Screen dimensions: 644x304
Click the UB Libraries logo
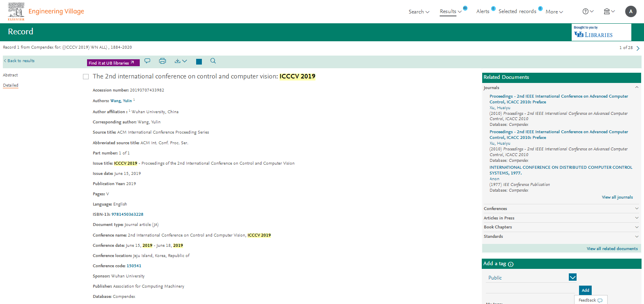click(x=602, y=32)
